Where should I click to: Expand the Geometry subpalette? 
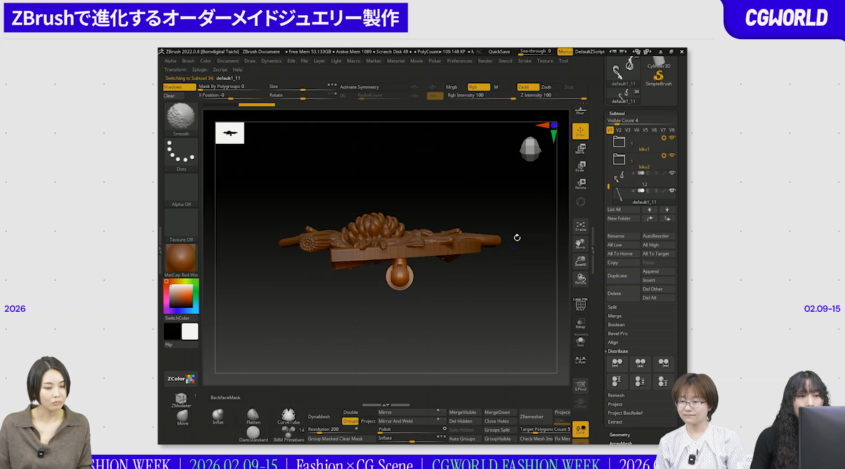620,434
